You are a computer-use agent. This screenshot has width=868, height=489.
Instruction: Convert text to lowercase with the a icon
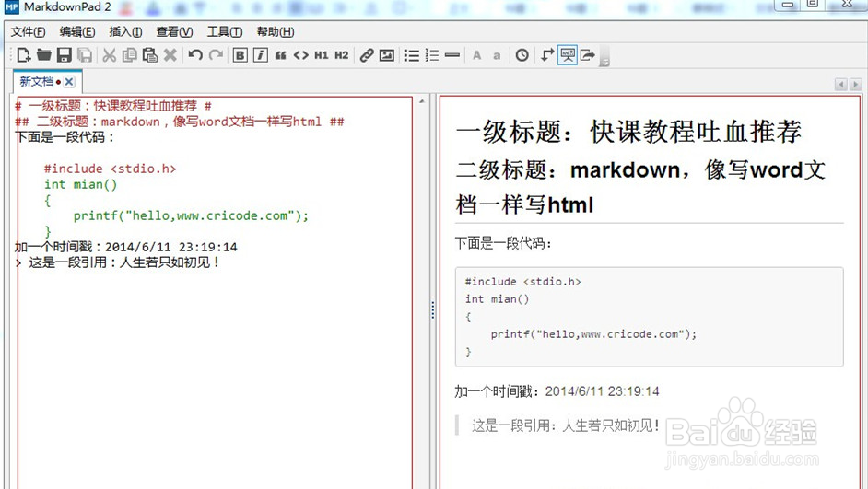(x=497, y=55)
